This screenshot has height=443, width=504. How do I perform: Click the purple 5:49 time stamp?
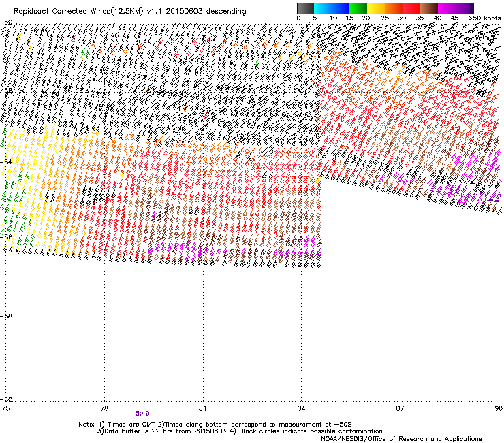[x=142, y=414]
